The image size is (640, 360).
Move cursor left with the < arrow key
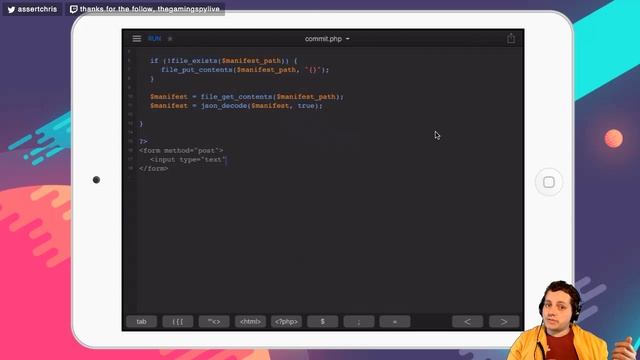point(467,322)
